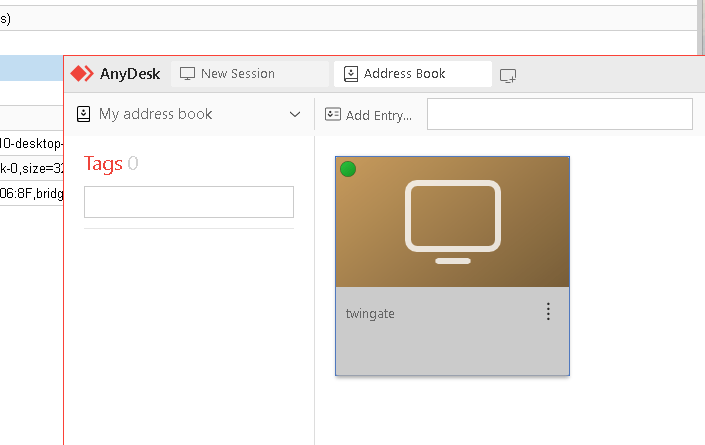Click the book icon in the Address Book tab

click(351, 74)
